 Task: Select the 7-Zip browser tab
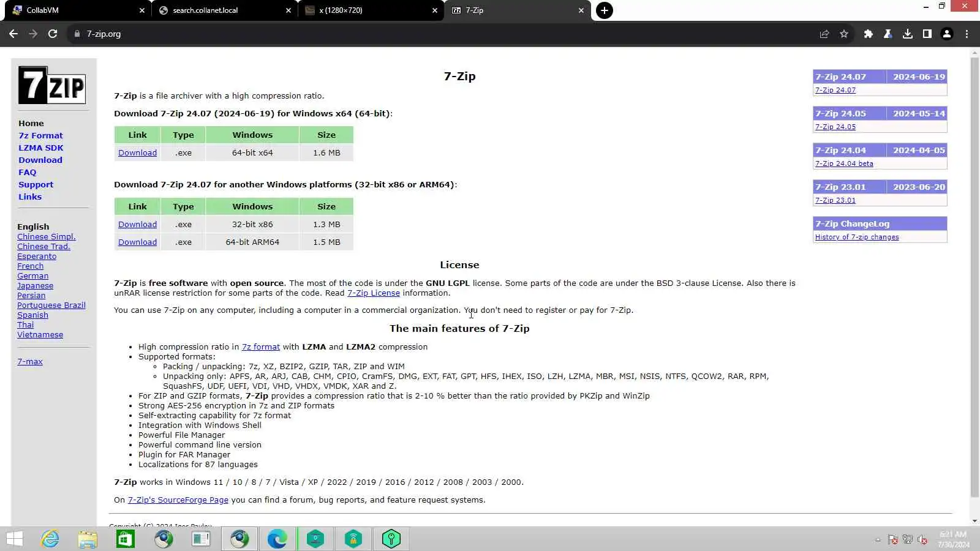[518, 10]
